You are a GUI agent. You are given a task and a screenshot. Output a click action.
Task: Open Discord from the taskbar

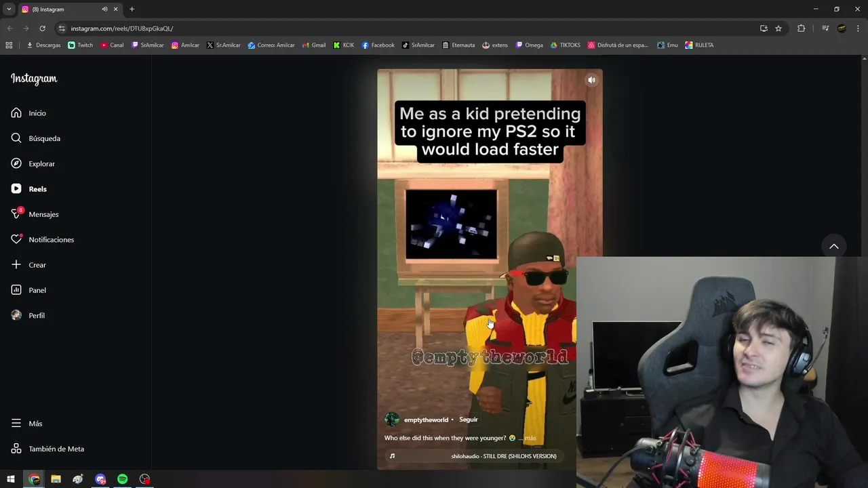click(x=100, y=479)
